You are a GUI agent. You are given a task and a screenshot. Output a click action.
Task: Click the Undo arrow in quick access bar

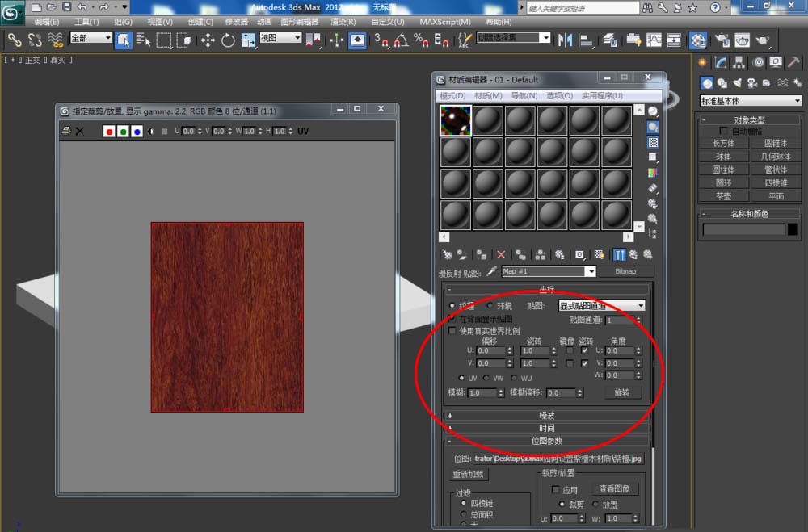coord(82,7)
